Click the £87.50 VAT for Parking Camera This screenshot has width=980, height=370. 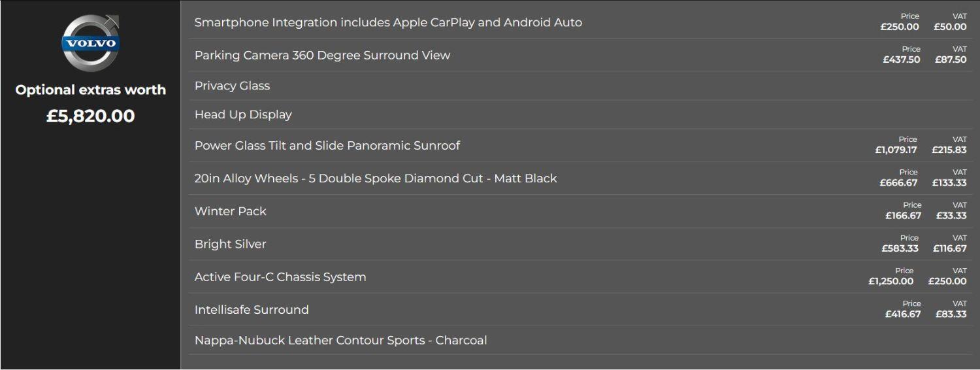click(x=951, y=59)
